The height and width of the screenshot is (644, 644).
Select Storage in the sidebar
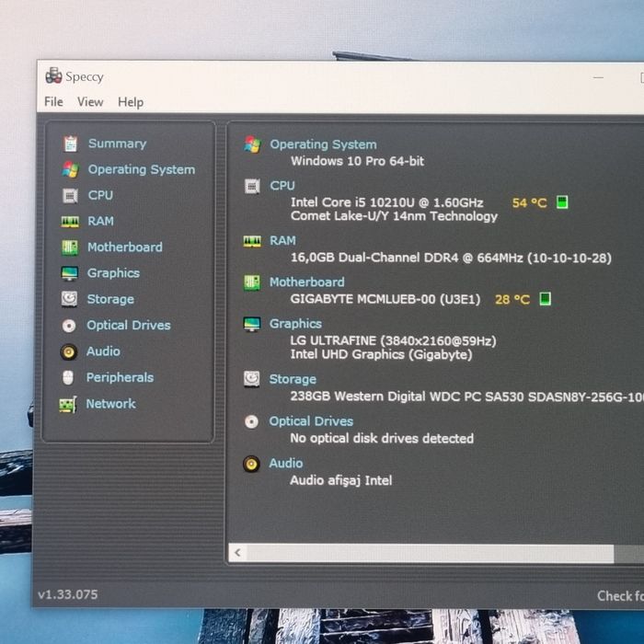click(110, 299)
